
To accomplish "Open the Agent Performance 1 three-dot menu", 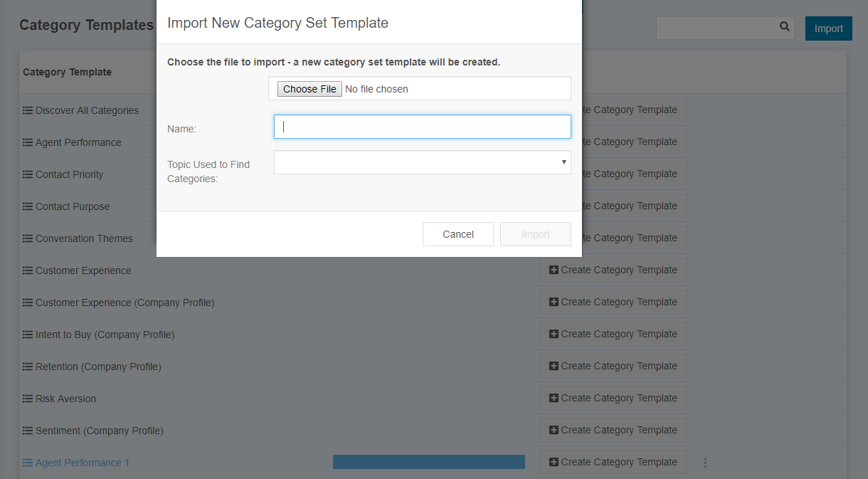I will pos(705,463).
